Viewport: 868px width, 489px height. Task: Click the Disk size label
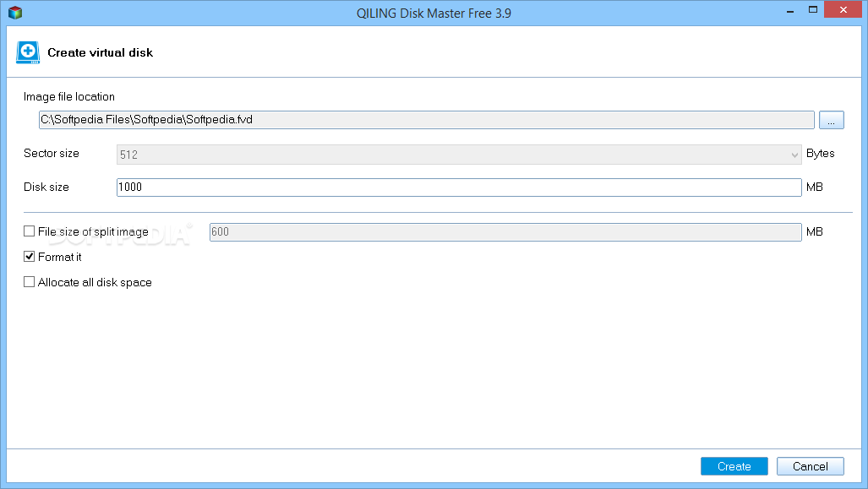(46, 187)
